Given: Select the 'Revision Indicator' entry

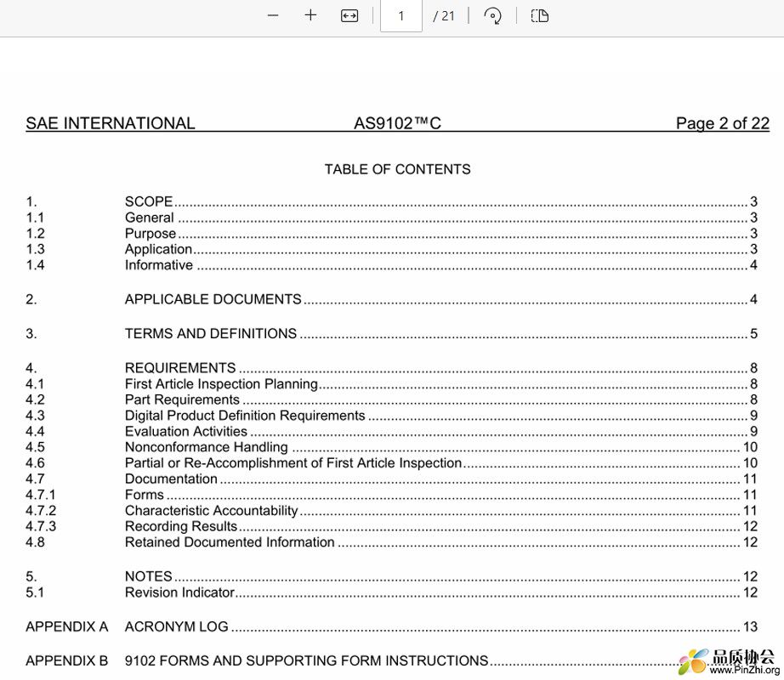Looking at the screenshot, I should click(x=391, y=592).
